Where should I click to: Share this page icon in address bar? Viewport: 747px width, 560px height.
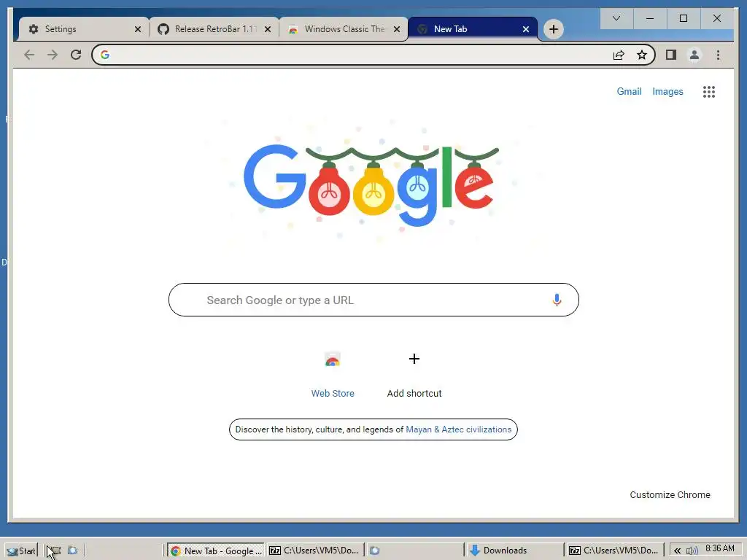click(619, 55)
